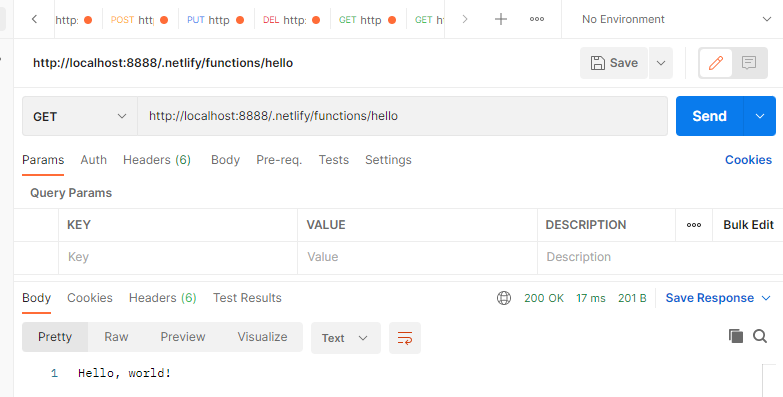Open the Params tab
The height and width of the screenshot is (397, 783).
(x=43, y=160)
